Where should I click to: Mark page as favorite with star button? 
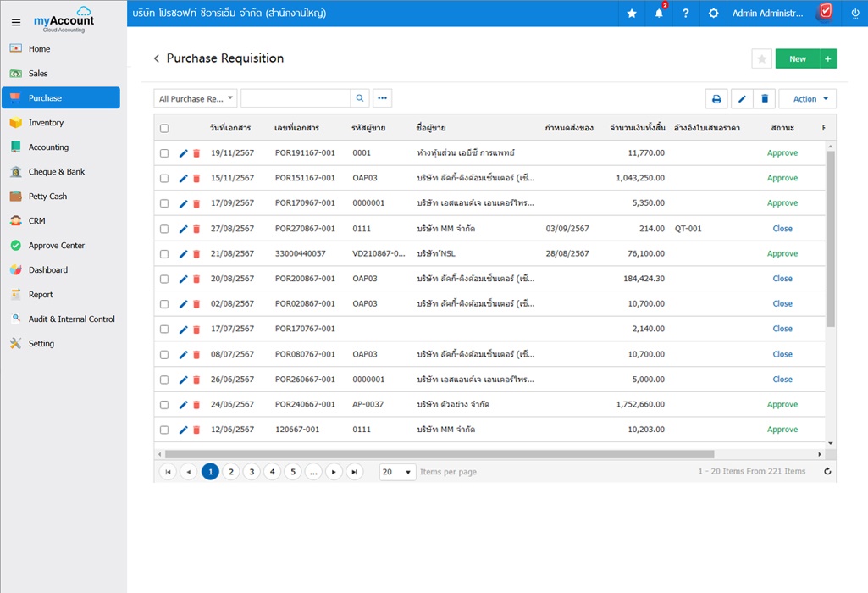[x=761, y=58]
